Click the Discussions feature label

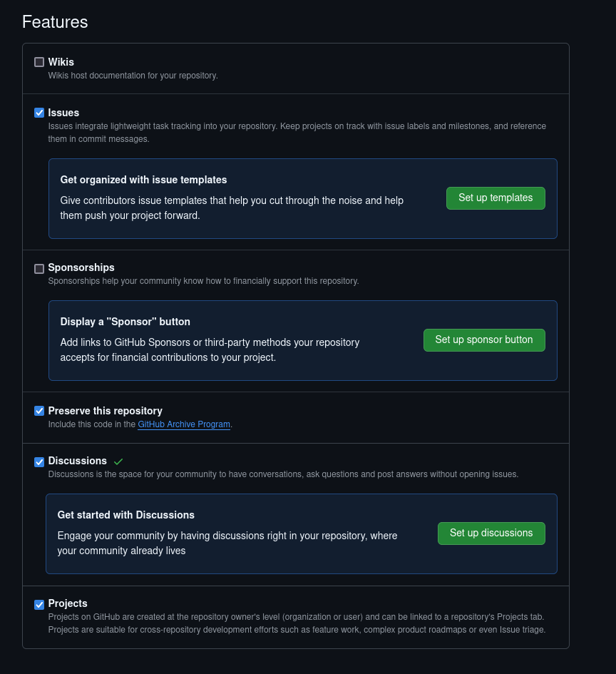point(77,461)
